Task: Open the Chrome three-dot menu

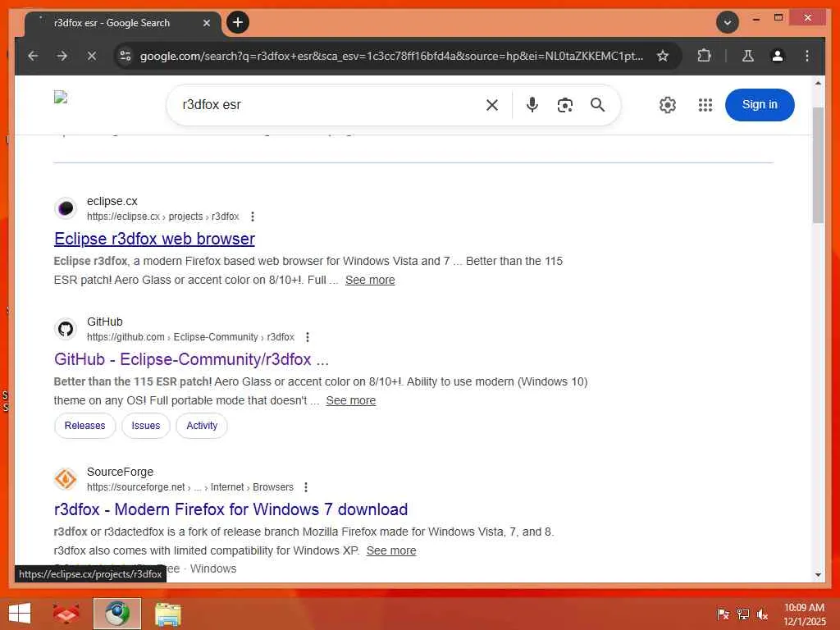Action: (807, 56)
